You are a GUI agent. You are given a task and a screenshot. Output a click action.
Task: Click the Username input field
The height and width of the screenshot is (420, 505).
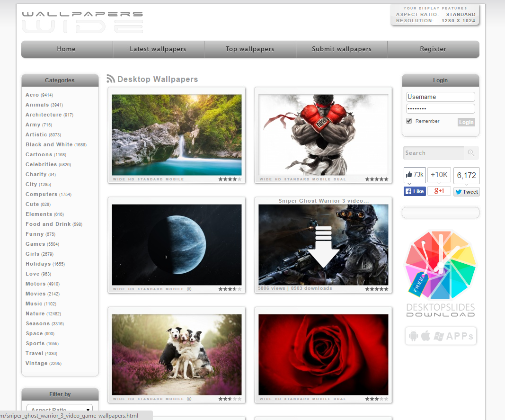click(x=440, y=97)
